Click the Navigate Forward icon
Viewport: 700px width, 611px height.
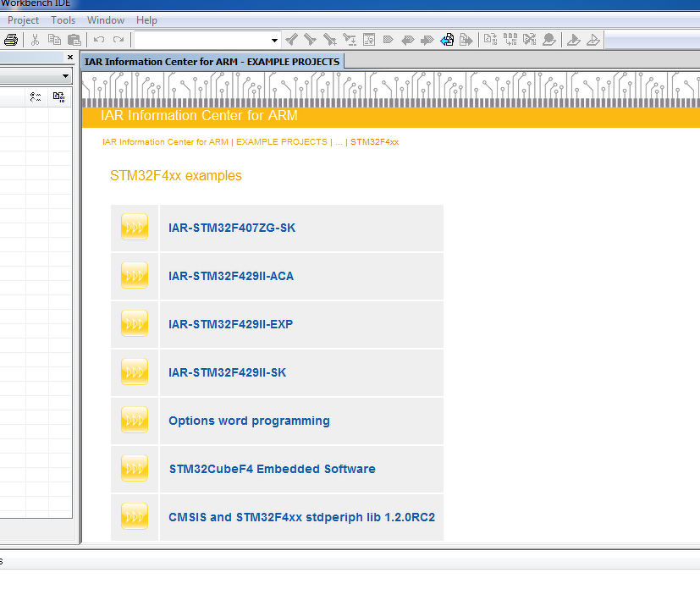pos(466,40)
